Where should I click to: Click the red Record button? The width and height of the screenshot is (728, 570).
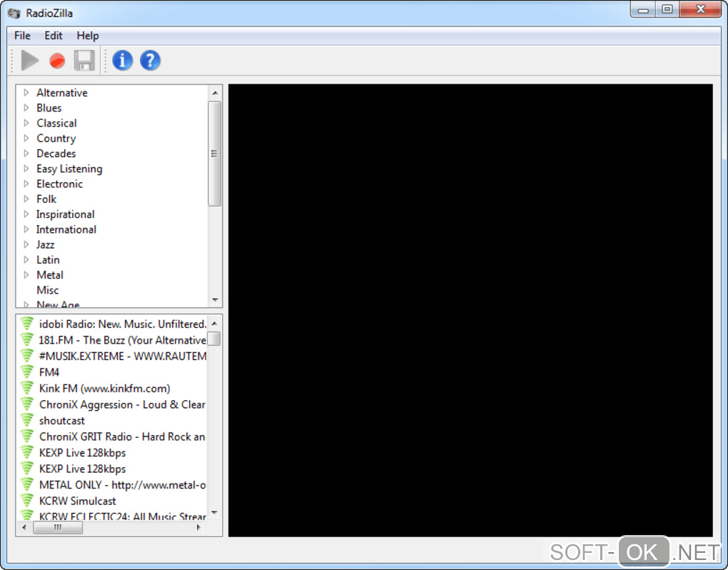coord(57,61)
